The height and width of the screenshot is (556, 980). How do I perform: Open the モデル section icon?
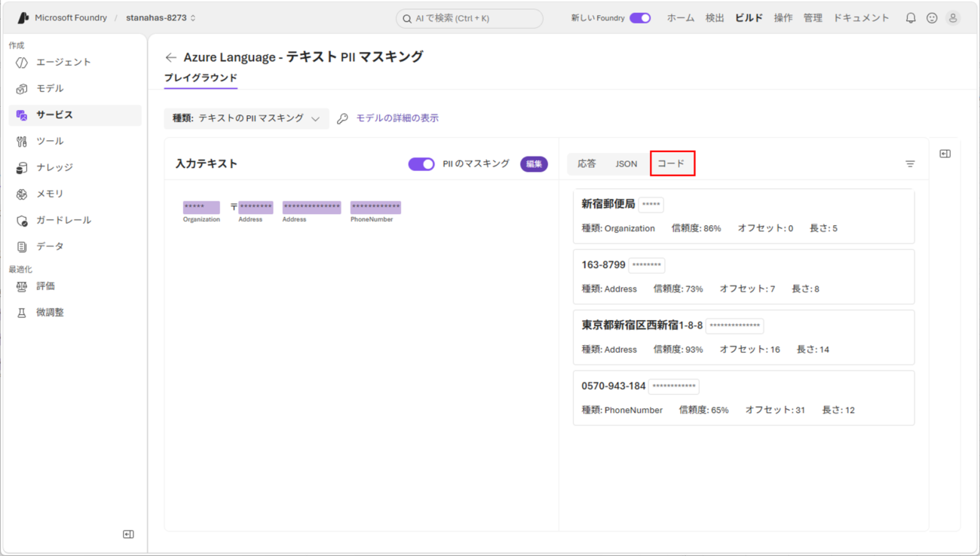click(22, 89)
